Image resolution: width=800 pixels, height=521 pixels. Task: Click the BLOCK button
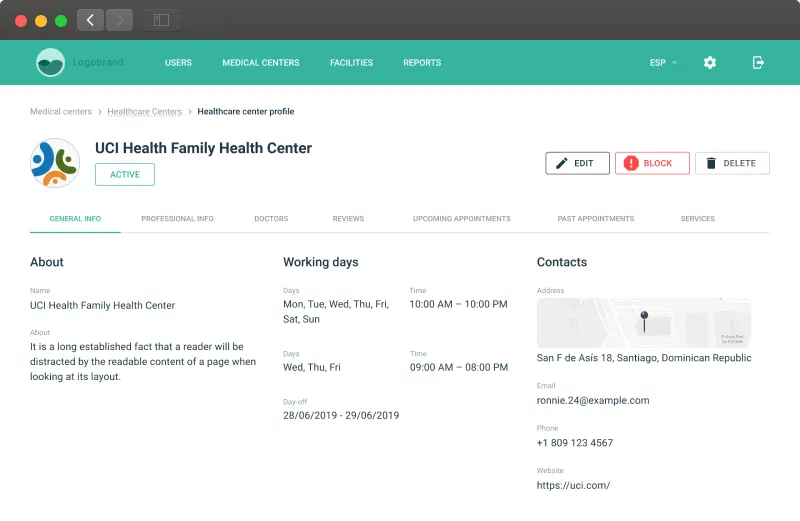[x=652, y=163]
